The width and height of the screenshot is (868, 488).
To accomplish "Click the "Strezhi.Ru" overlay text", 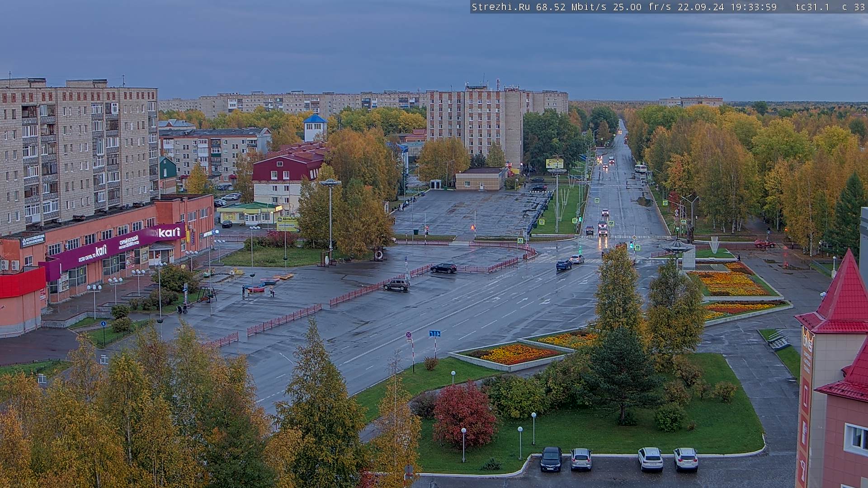I will (501, 7).
